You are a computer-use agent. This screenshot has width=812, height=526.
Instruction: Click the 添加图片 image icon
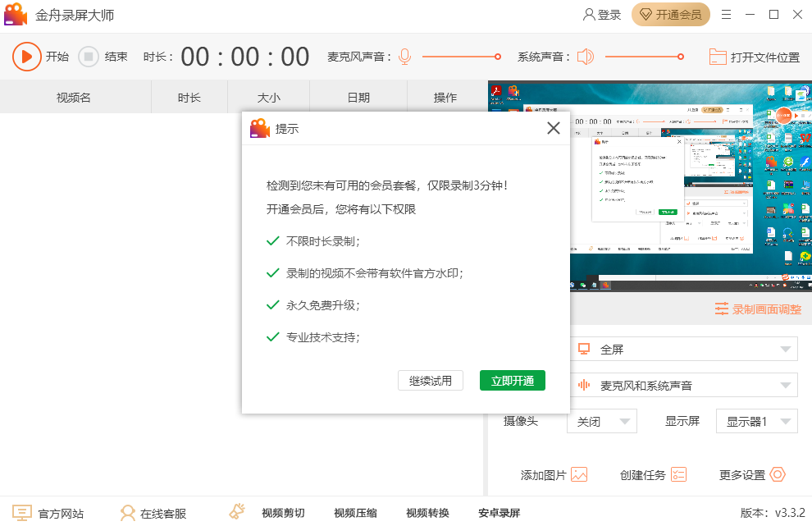(x=579, y=474)
